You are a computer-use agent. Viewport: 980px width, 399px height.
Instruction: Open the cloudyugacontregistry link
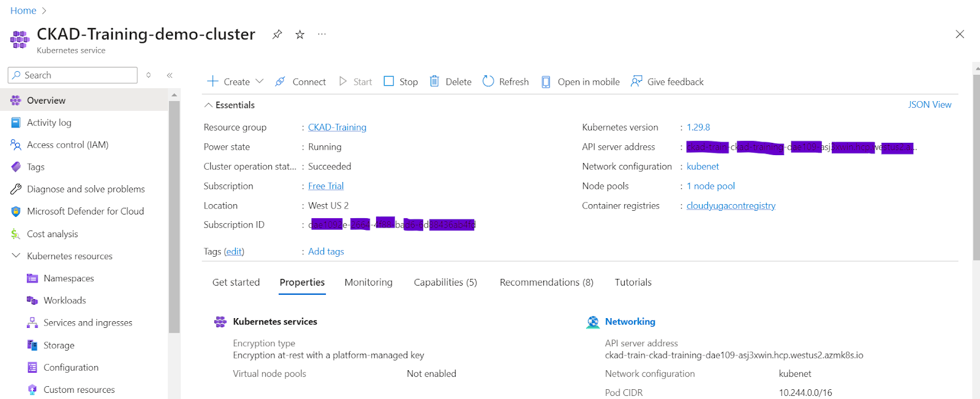pos(731,205)
